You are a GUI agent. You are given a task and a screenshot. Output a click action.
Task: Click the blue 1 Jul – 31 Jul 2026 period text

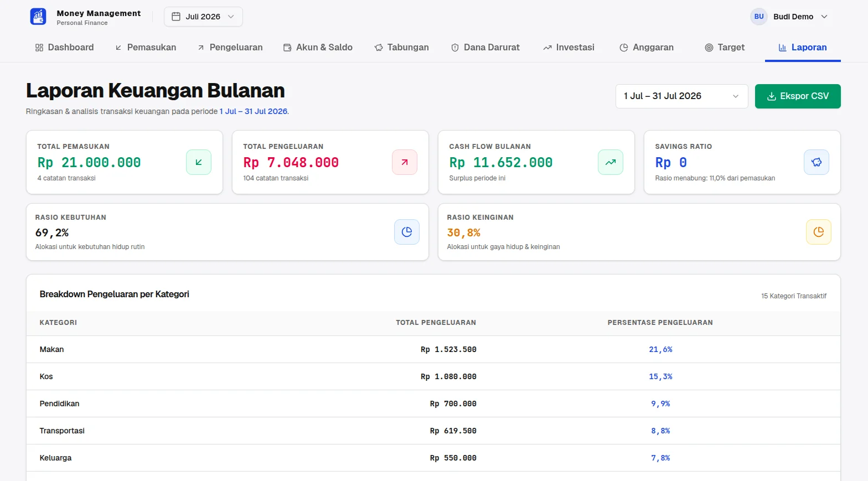[254, 111]
